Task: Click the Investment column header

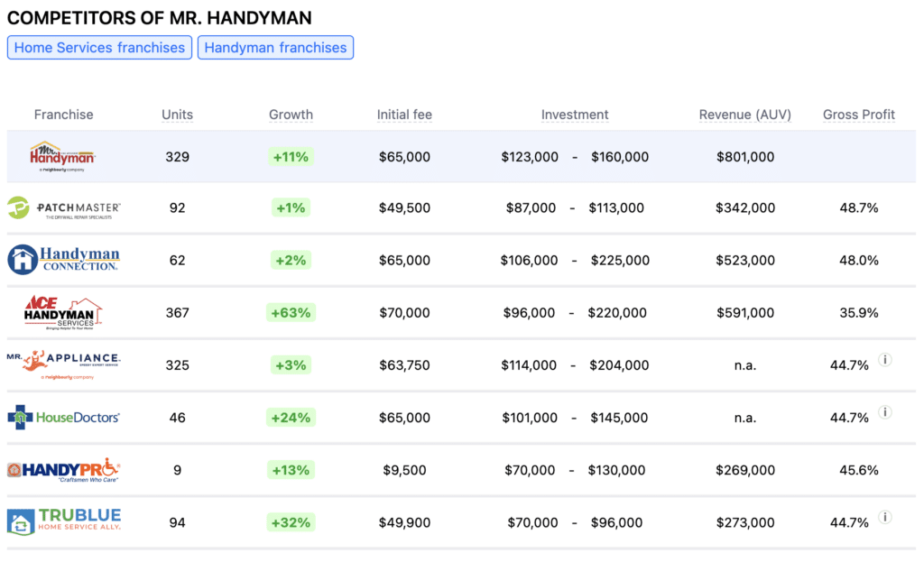Action: (x=575, y=115)
